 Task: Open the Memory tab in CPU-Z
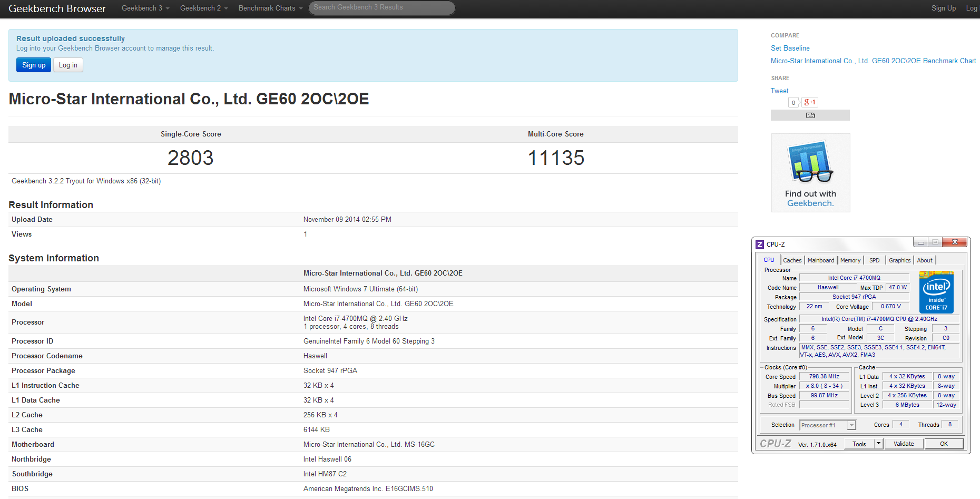[x=850, y=260]
